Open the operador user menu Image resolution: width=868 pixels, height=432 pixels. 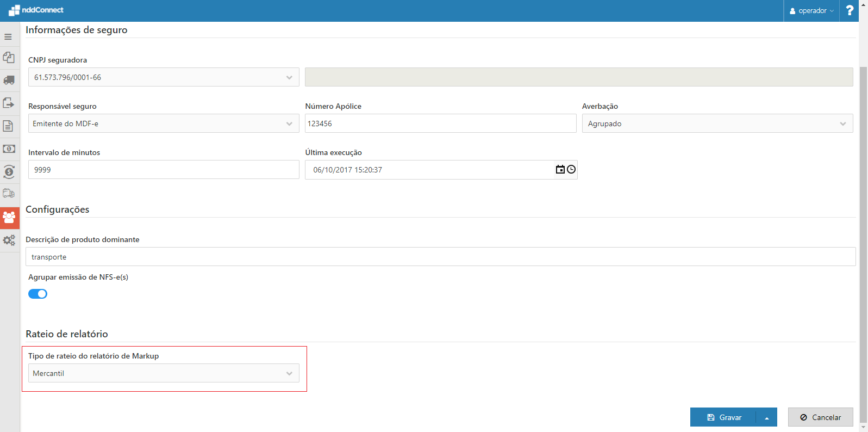pos(811,11)
